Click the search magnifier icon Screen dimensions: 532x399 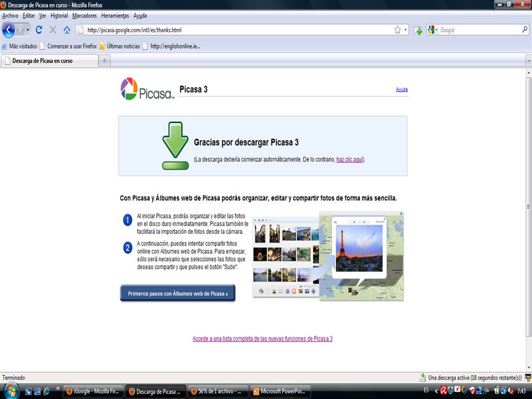pos(525,29)
